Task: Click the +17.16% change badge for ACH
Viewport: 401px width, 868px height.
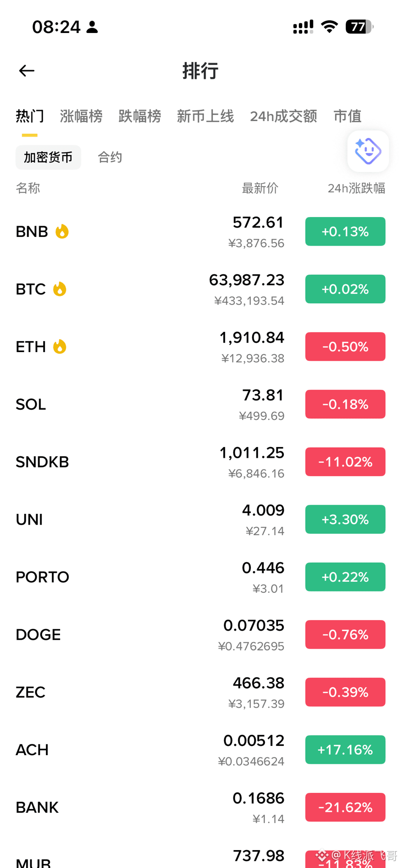Action: click(x=345, y=750)
